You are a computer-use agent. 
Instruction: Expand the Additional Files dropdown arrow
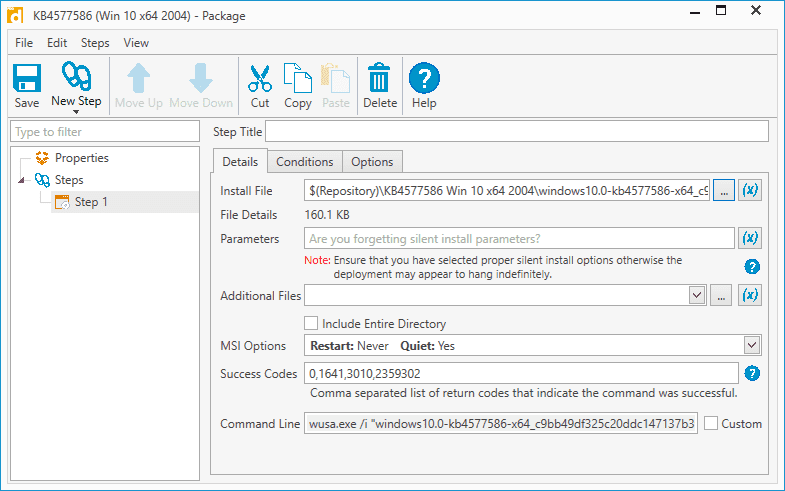tap(697, 295)
